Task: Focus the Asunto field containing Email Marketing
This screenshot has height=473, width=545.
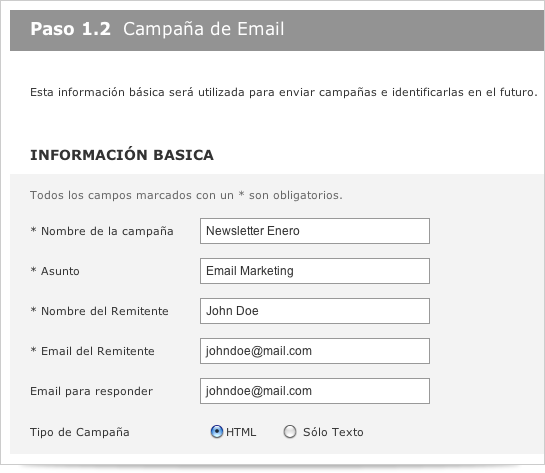Action: tap(315, 271)
